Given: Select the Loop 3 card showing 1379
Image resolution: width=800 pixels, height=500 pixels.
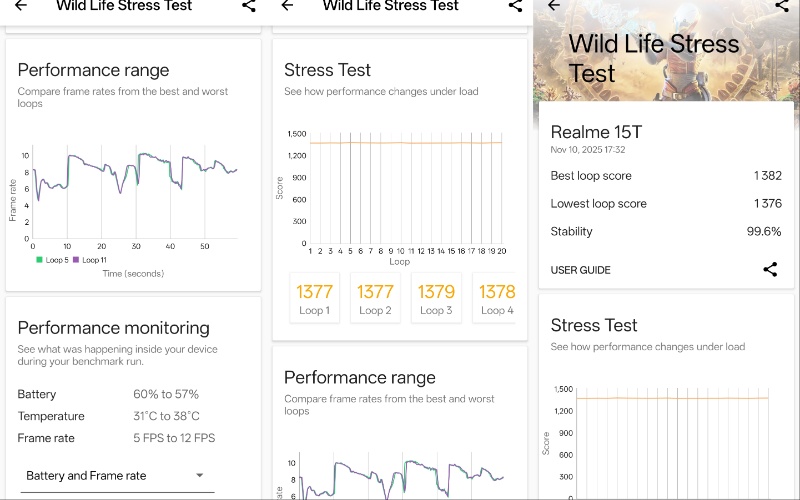Looking at the screenshot, I should click(x=435, y=298).
